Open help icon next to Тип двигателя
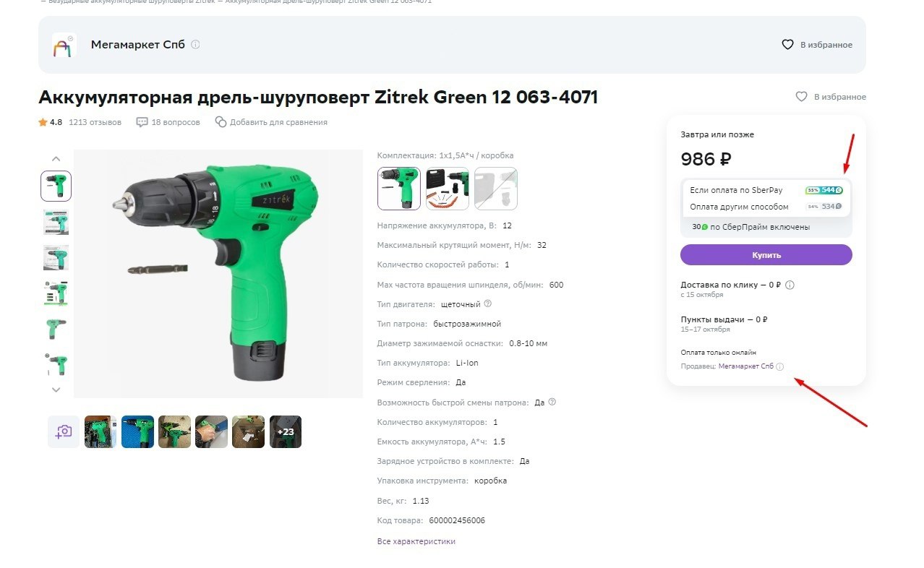 click(x=488, y=304)
